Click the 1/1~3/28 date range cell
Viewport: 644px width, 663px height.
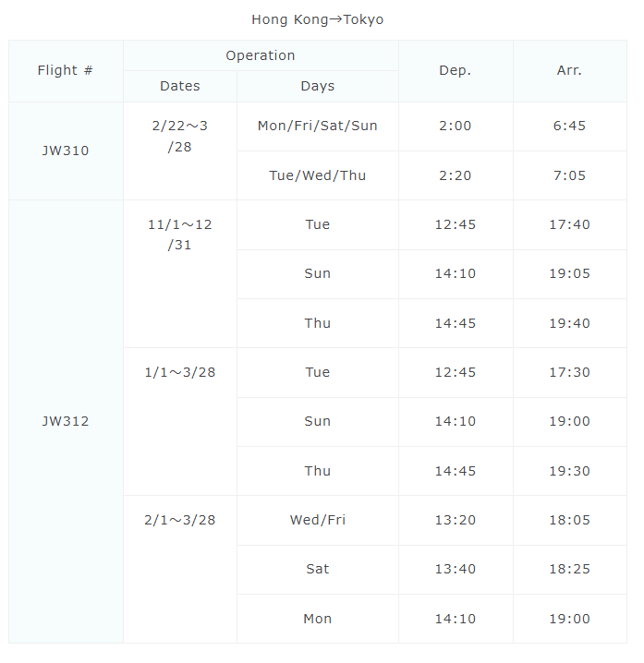point(180,372)
